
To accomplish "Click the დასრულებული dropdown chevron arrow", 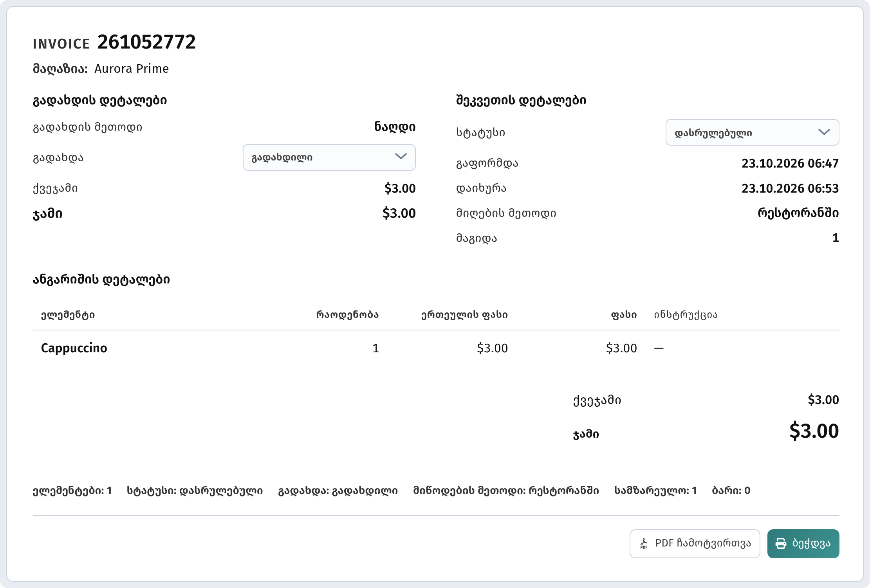I will [824, 132].
